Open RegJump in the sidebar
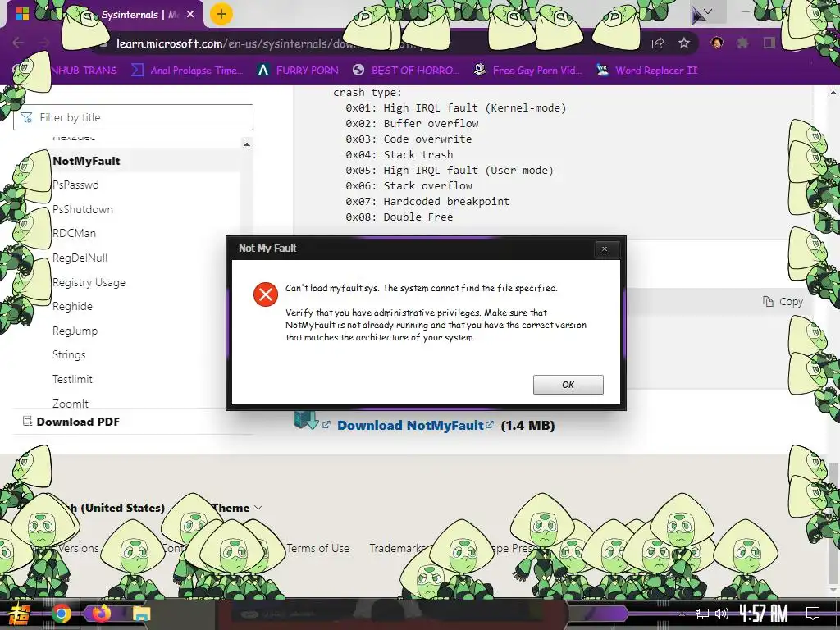The width and height of the screenshot is (840, 630). coord(75,331)
